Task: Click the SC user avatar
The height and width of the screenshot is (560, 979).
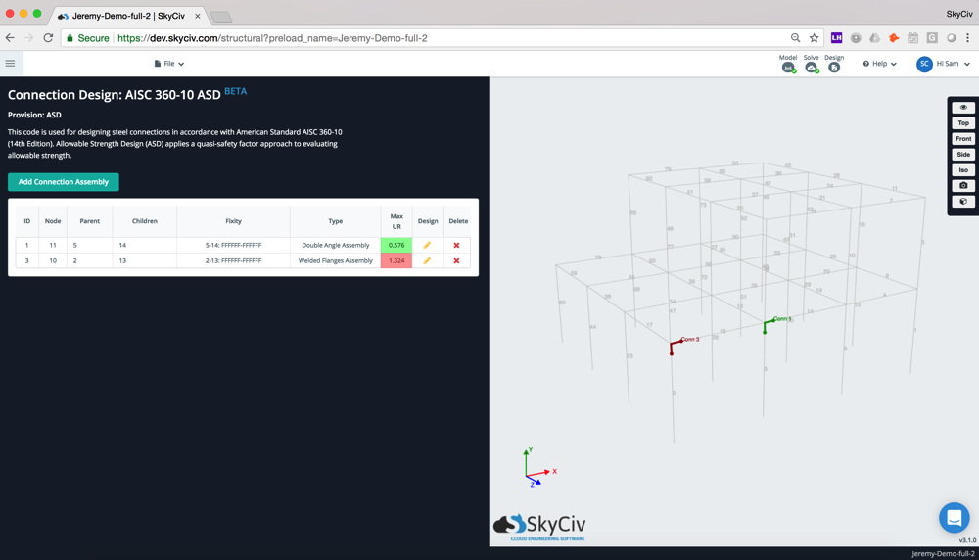Action: 924,64
